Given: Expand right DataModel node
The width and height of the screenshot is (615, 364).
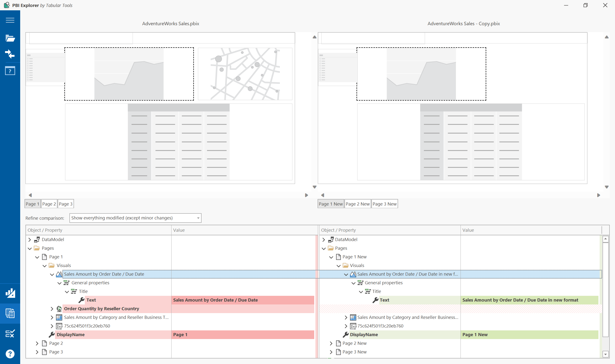Looking at the screenshot, I should (x=323, y=240).
